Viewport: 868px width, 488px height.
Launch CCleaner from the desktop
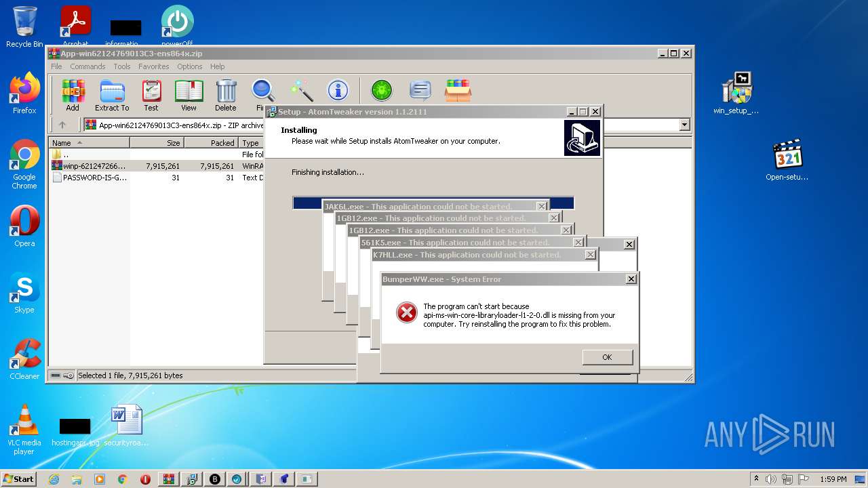24,359
